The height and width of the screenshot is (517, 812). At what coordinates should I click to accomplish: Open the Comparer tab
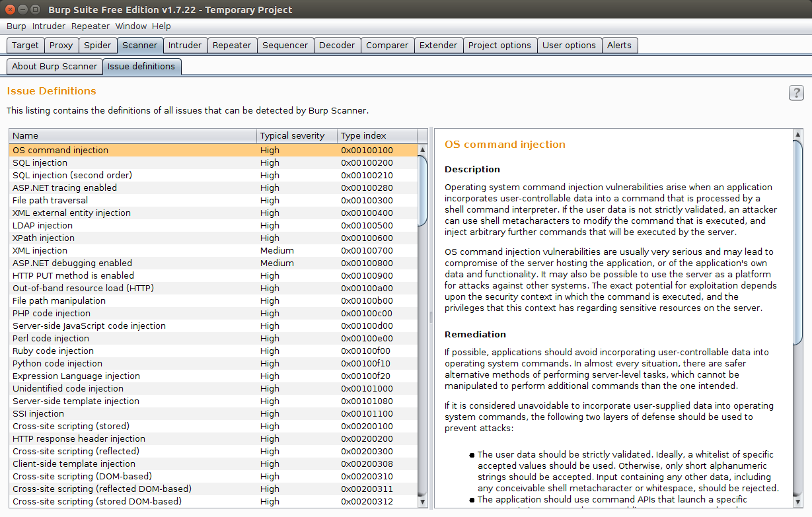point(387,45)
